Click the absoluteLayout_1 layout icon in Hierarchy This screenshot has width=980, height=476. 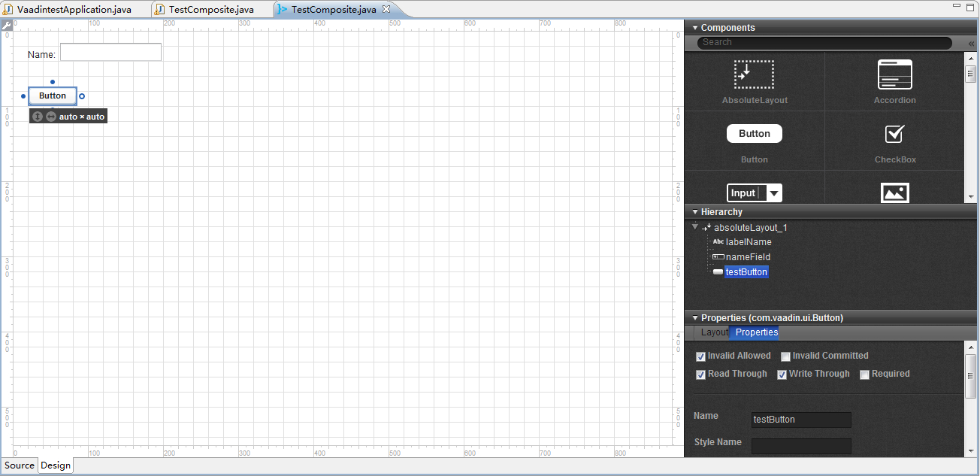click(x=706, y=227)
